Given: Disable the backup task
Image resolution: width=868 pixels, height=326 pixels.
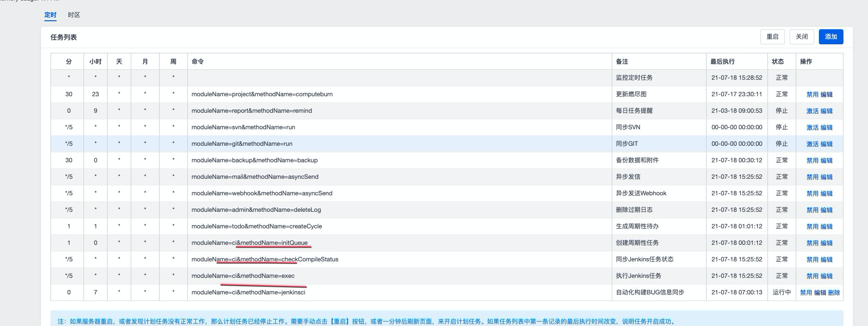Looking at the screenshot, I should [812, 160].
